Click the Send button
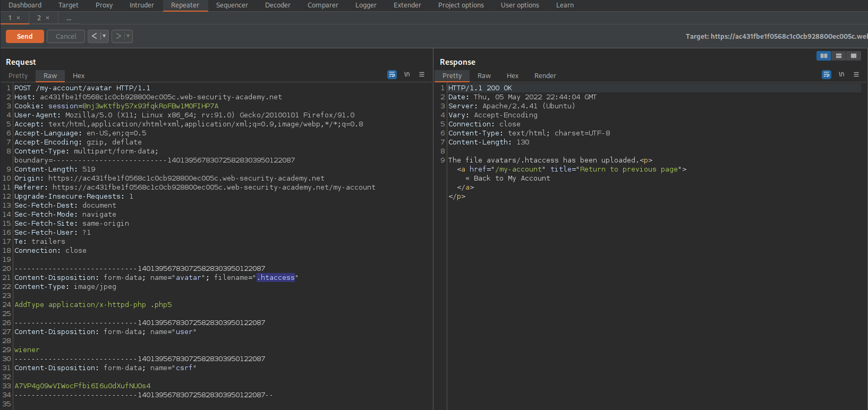 coord(25,36)
